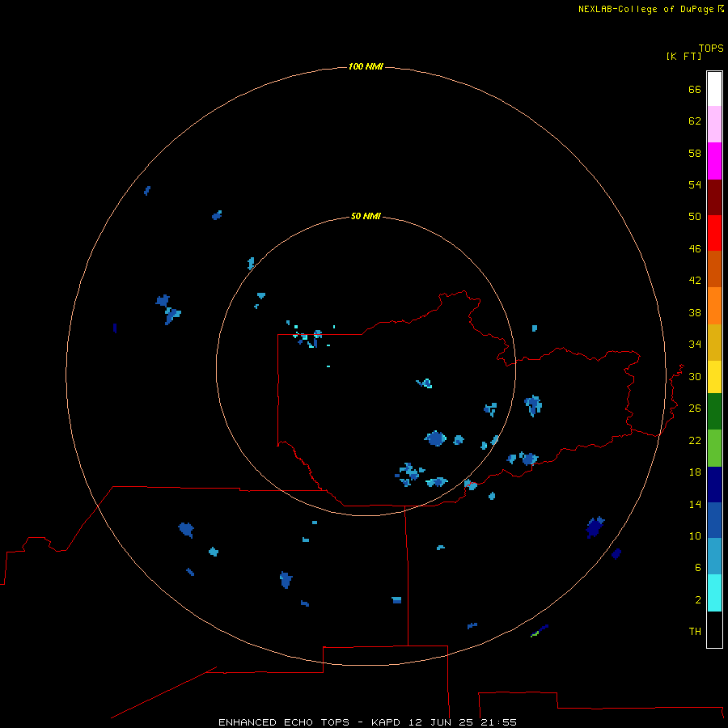The height and width of the screenshot is (728, 728).
Task: Click the legend value 2
Action: (x=698, y=599)
